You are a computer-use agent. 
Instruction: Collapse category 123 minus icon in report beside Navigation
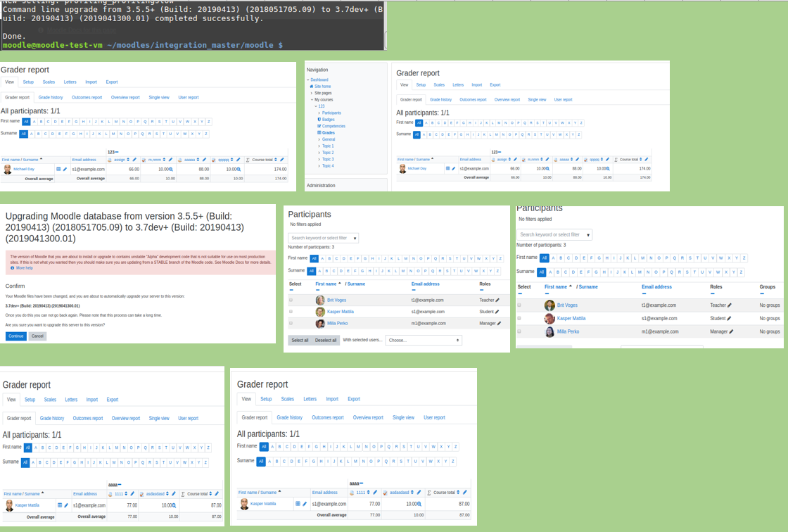tap(501, 152)
